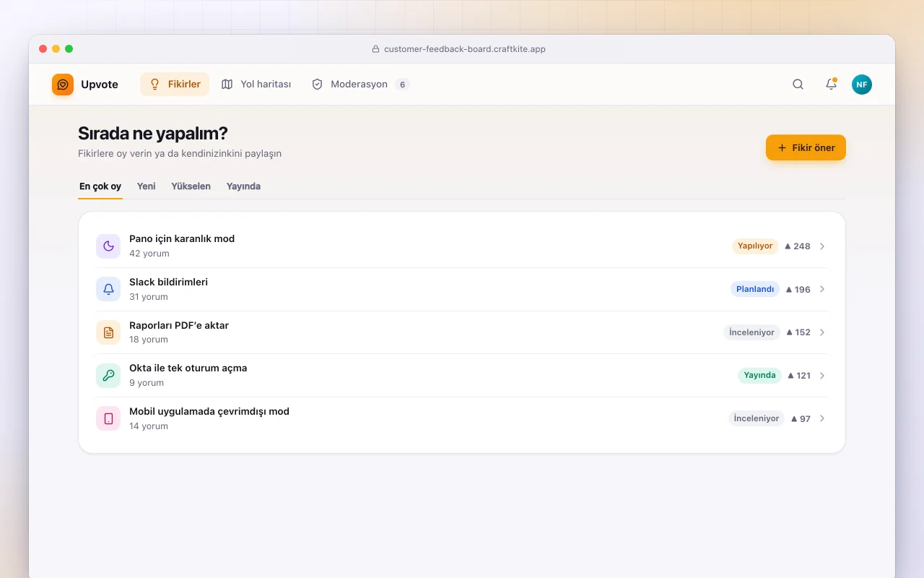924x578 pixels.
Task: Open the Yol haritası page
Action: [x=256, y=85]
